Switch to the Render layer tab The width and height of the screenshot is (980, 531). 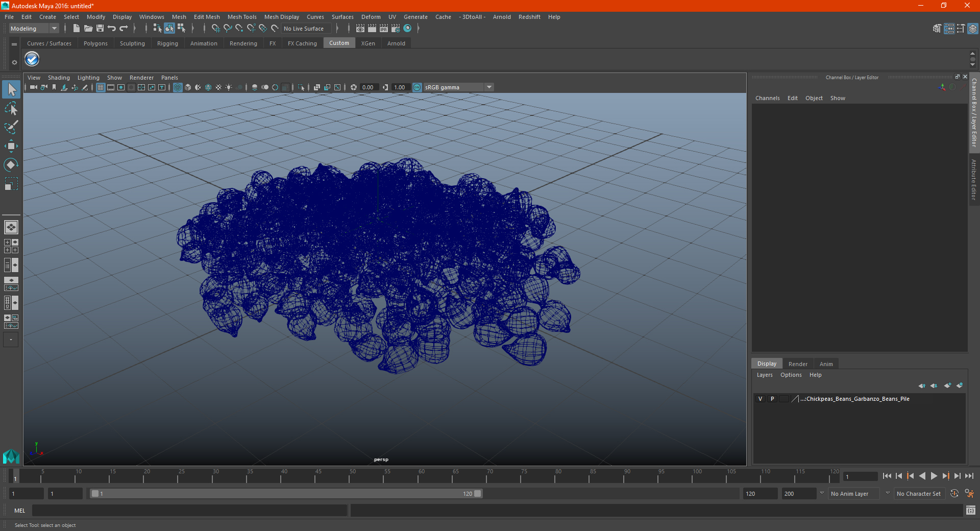pyautogui.click(x=798, y=364)
